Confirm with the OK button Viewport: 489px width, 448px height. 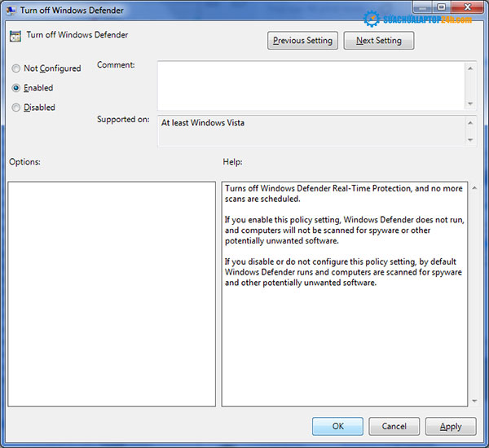point(337,426)
